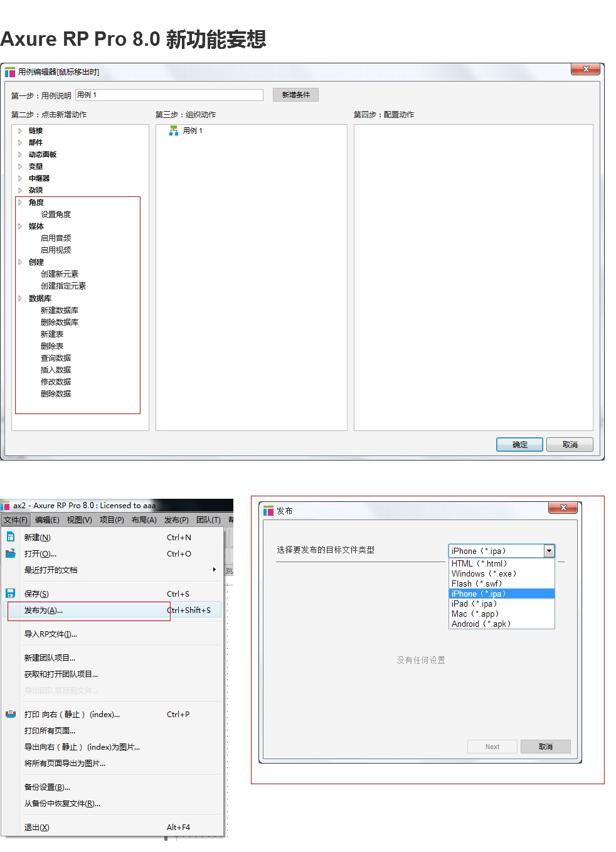
Task: Click 确定 in the 用例编辑器 dialog
Action: point(519,444)
